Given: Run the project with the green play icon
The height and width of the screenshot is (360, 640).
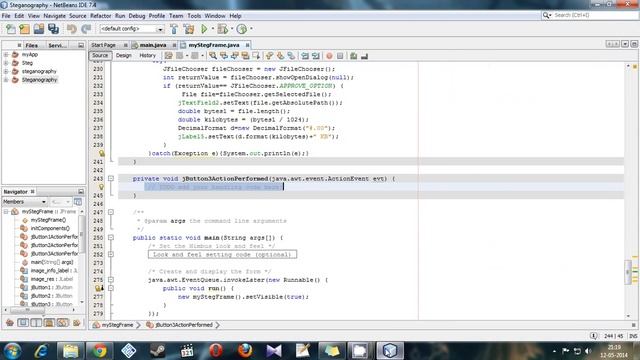Looking at the screenshot, I should [x=204, y=29].
